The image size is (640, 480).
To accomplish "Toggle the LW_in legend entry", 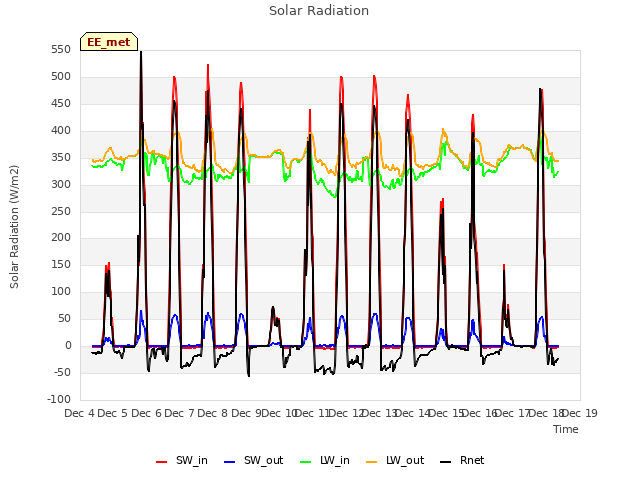I will point(325,460).
